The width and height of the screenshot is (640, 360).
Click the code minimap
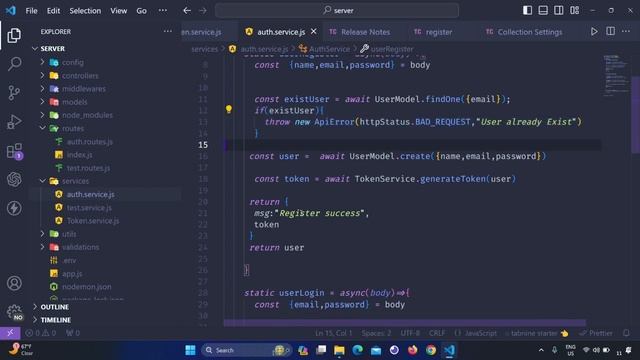tap(616, 76)
